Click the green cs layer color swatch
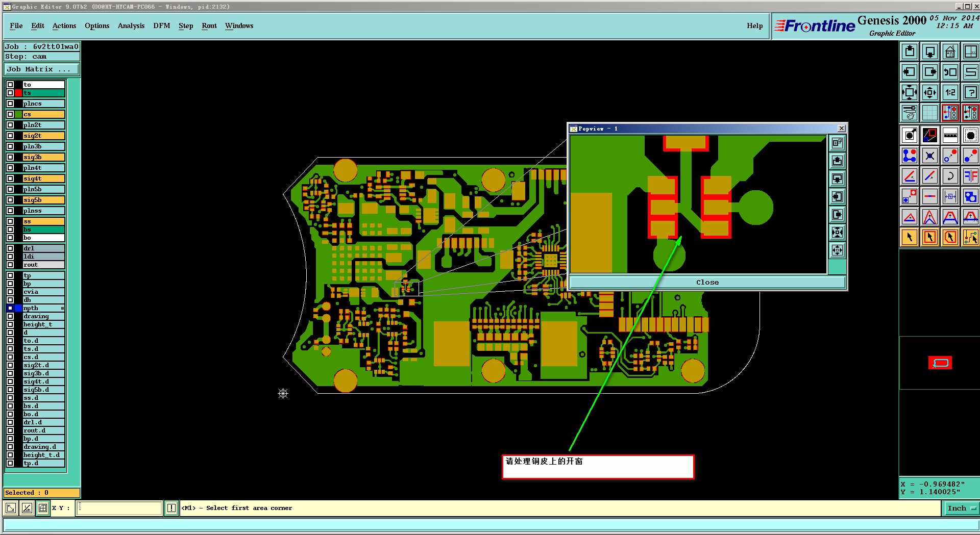The width and height of the screenshot is (980, 535). [18, 114]
